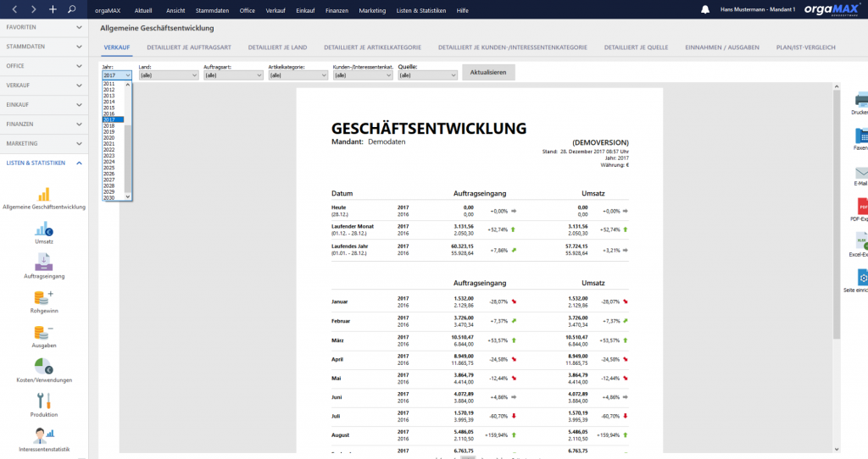Expand the Favoriten sidebar section
Screen dimensions: 868x459
point(44,27)
